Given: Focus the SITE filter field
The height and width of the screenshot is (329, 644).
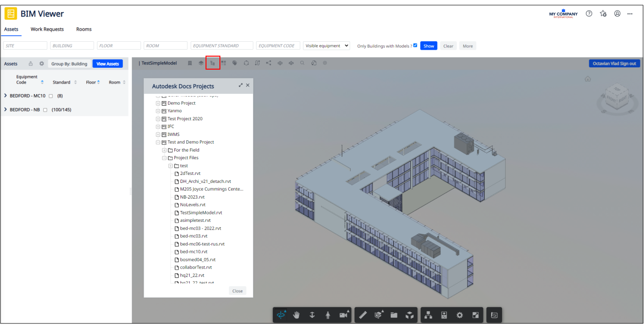Looking at the screenshot, I should [26, 46].
